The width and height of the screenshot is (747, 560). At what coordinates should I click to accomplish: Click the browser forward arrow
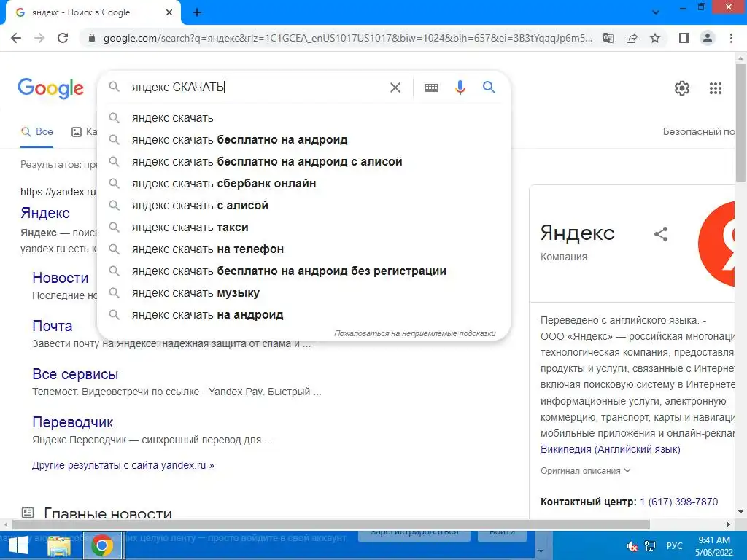[39, 38]
